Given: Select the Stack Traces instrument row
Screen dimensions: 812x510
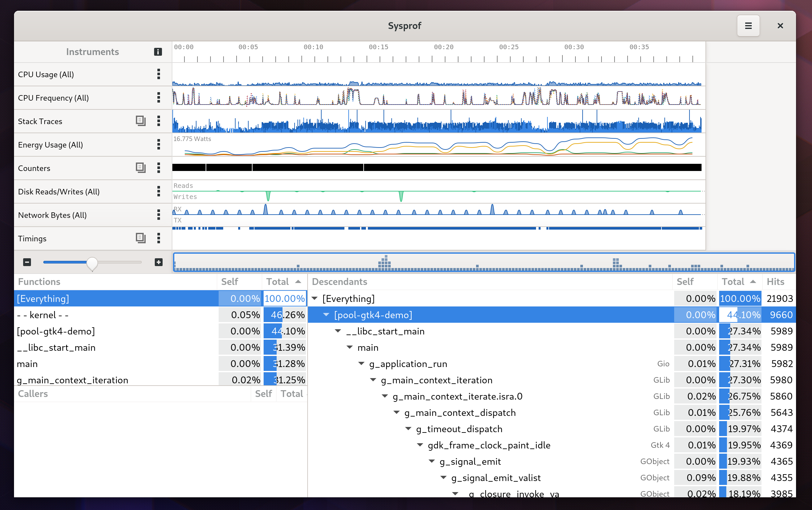Looking at the screenshot, I should 93,121.
